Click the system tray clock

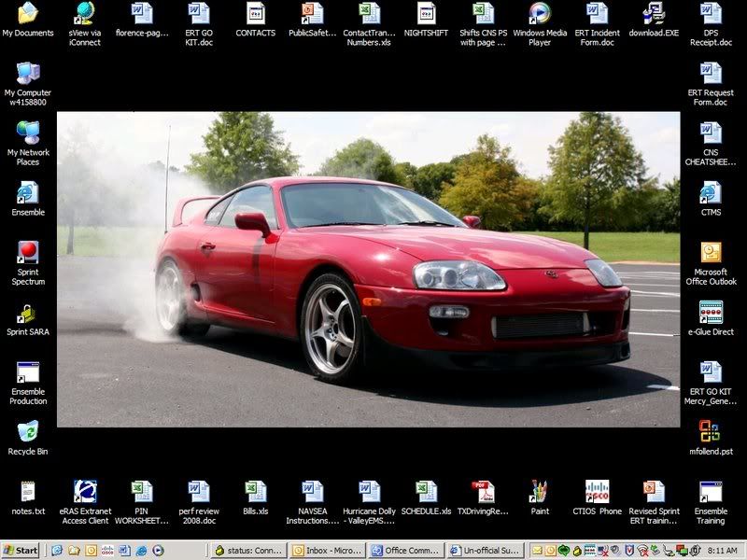(722, 551)
